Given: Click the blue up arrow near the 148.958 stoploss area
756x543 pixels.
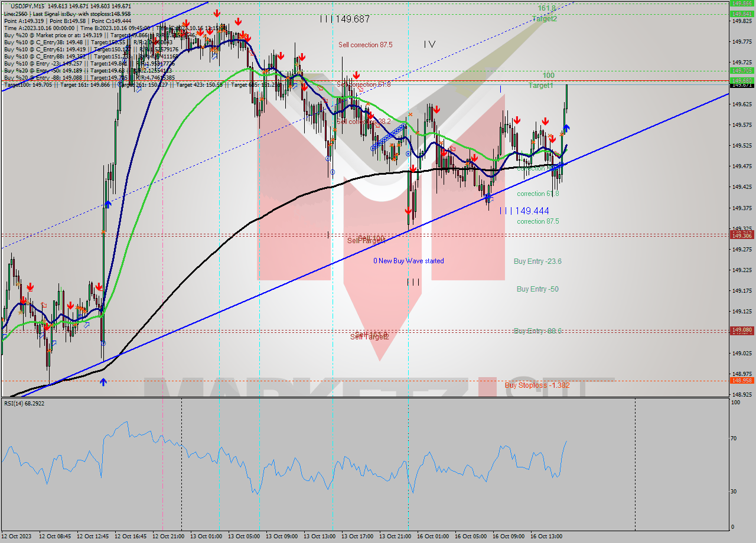Looking at the screenshot, I should 104,382.
